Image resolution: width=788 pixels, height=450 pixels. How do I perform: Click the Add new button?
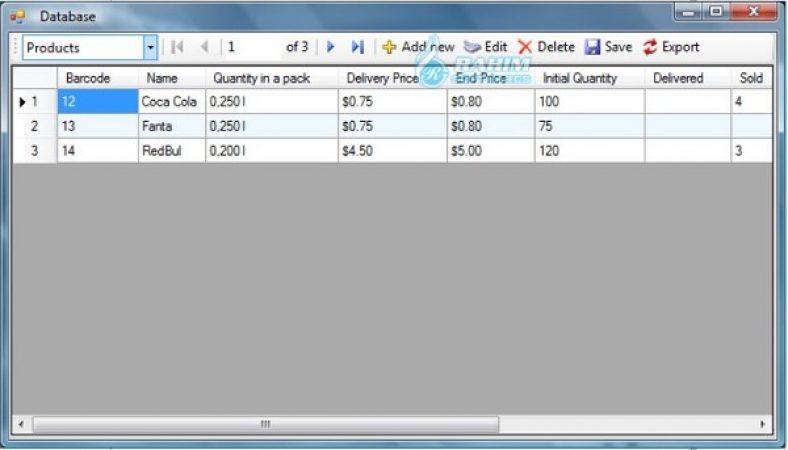[x=418, y=47]
